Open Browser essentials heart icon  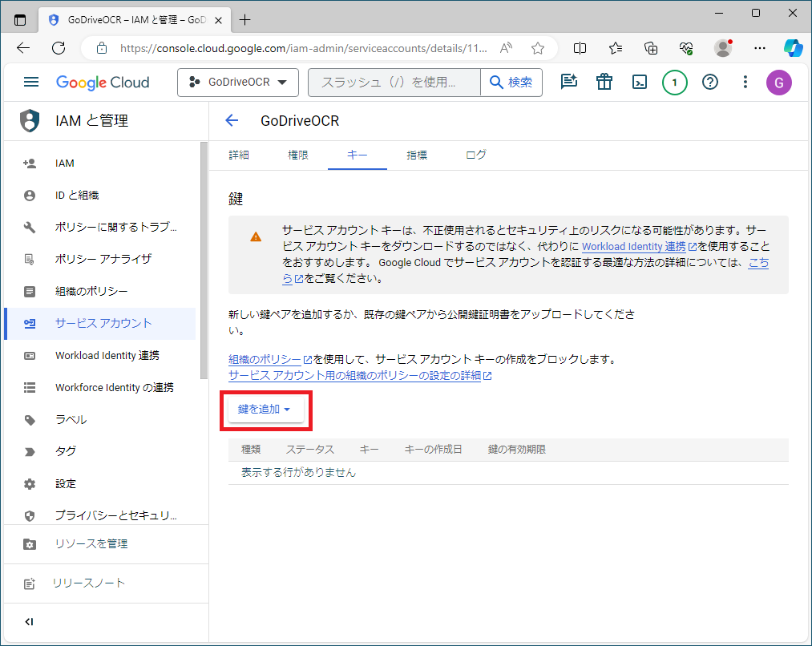click(686, 49)
